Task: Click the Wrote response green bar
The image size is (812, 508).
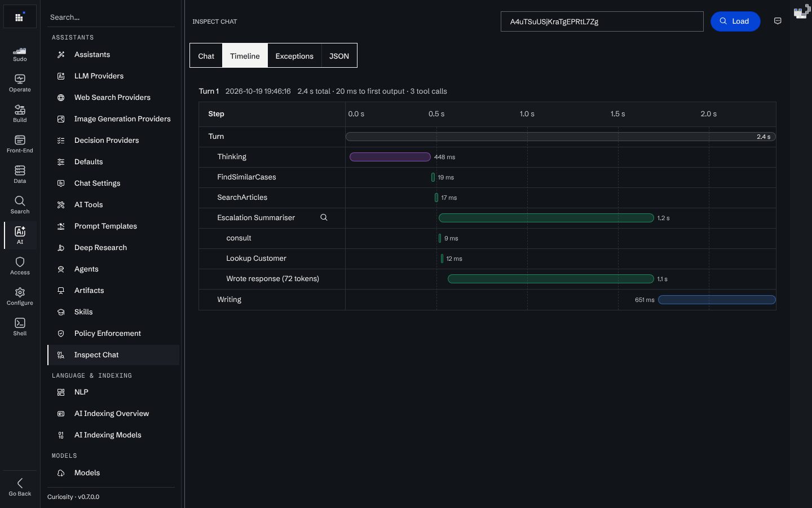Action: 551,279
